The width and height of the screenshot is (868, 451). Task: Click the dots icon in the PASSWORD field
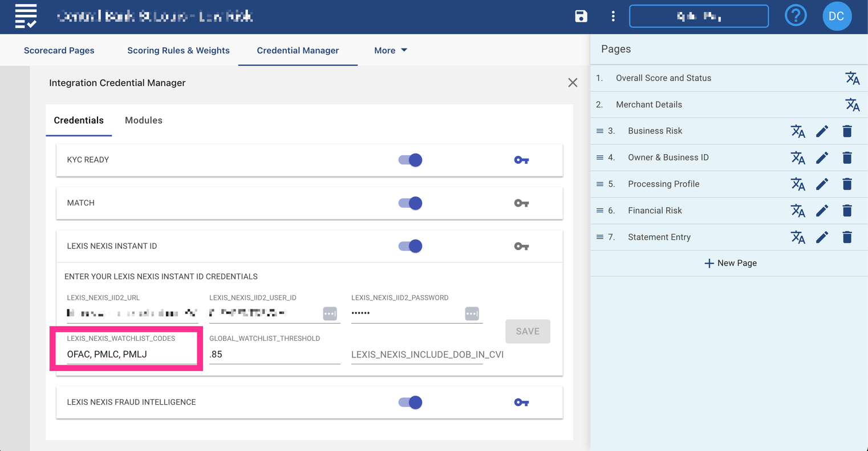click(472, 313)
